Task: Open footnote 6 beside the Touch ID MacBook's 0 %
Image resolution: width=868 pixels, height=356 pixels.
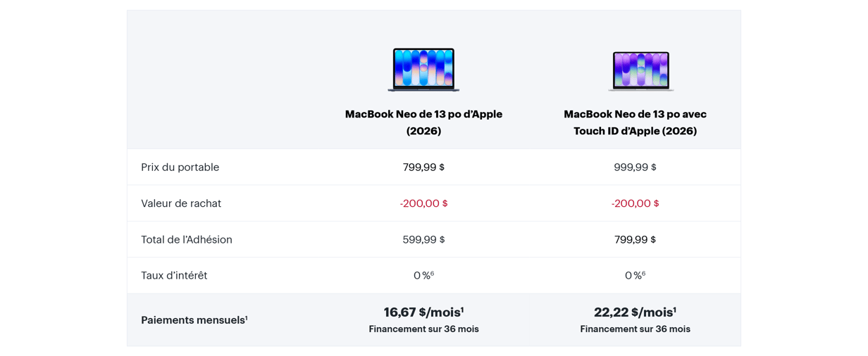Action: [644, 274]
